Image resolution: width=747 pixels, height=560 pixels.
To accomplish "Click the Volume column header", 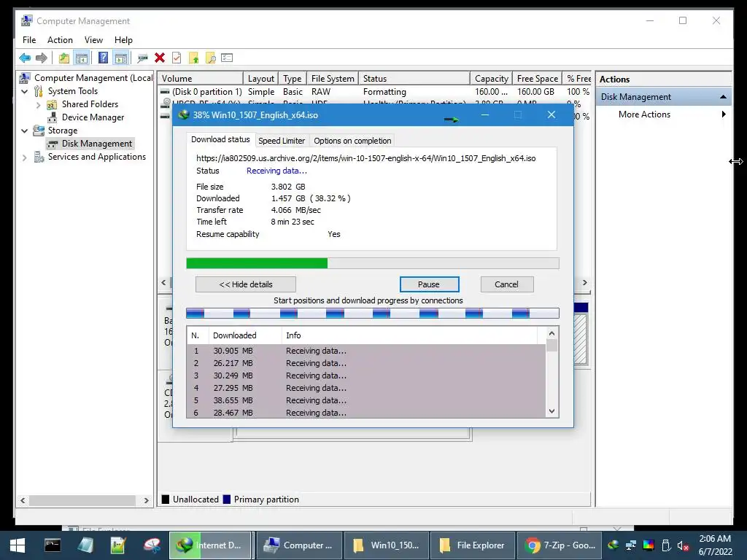I will coord(201,79).
